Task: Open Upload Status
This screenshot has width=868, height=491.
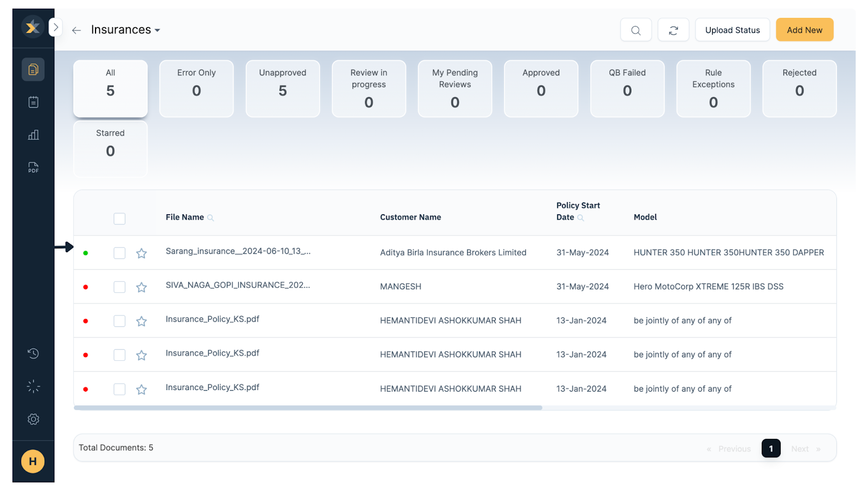Action: click(732, 30)
